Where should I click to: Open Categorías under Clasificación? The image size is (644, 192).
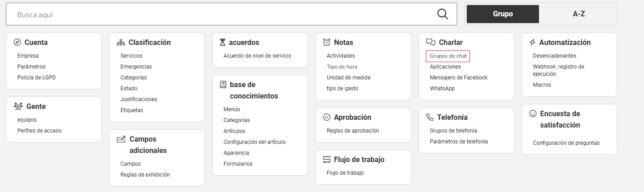click(134, 78)
